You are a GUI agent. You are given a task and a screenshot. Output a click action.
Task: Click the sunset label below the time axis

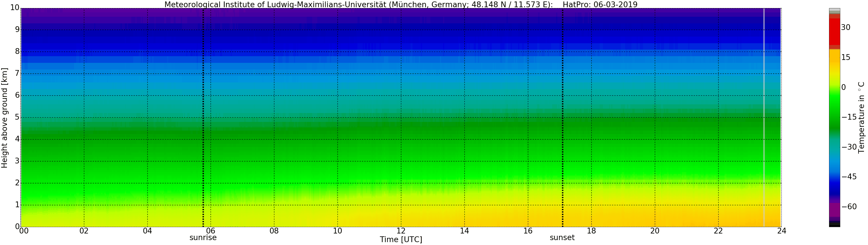(x=562, y=238)
